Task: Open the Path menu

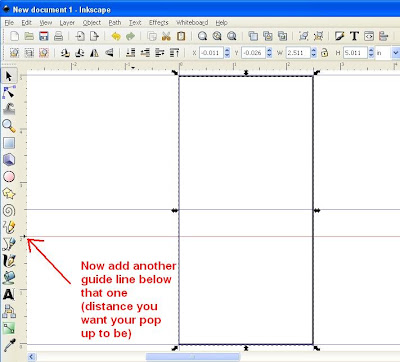Action: click(115, 23)
